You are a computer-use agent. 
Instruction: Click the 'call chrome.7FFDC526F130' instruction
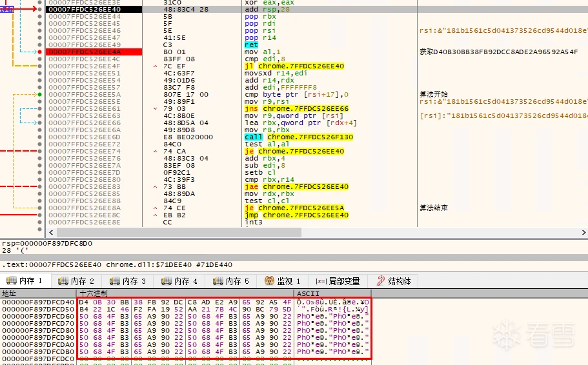pos(299,137)
